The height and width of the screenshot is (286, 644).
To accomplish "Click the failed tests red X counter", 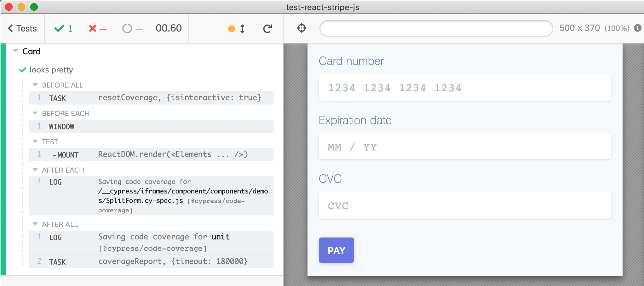I will pyautogui.click(x=97, y=29).
